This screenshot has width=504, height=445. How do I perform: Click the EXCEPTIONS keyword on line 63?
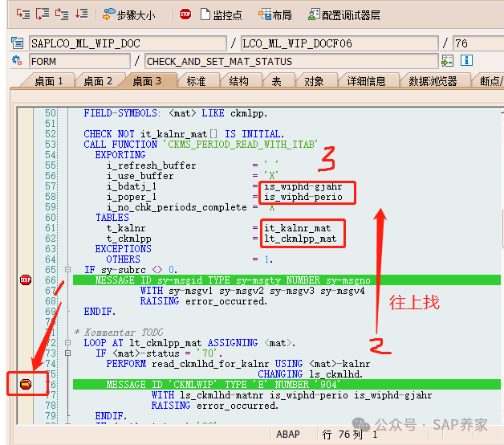pyautogui.click(x=123, y=249)
